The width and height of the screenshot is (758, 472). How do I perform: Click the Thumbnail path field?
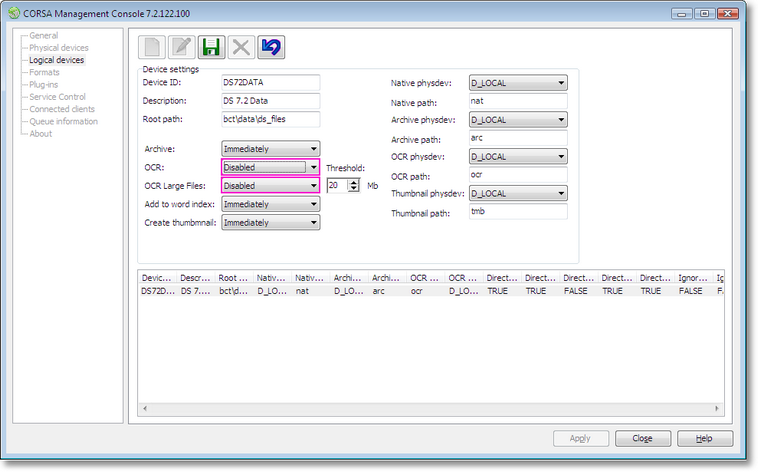[x=518, y=211]
